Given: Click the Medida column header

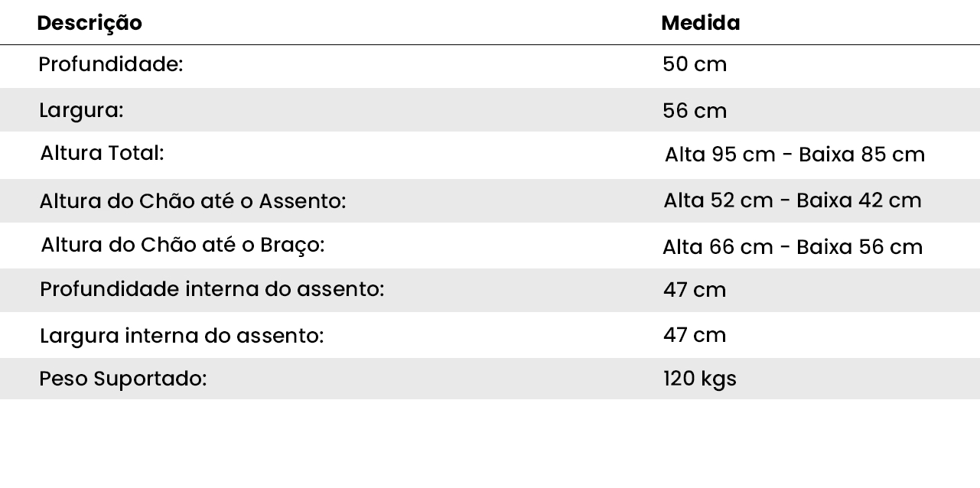Looking at the screenshot, I should coord(700,23).
